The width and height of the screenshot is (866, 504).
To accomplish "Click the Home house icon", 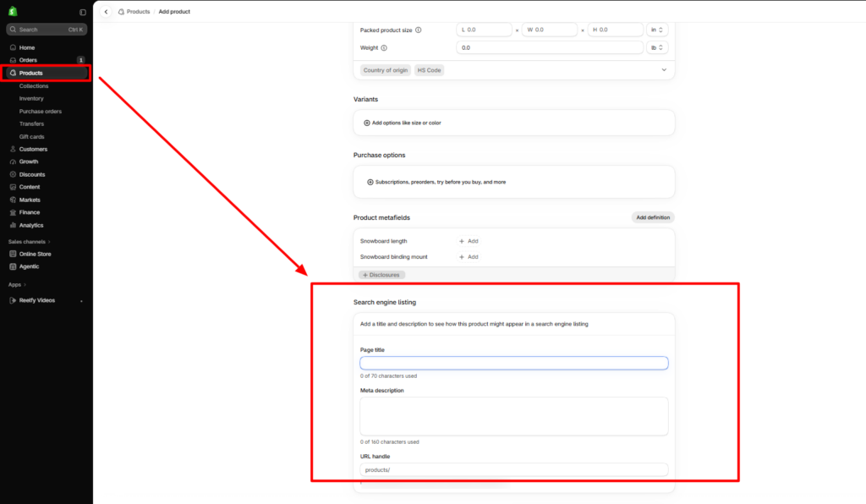I will [x=13, y=47].
